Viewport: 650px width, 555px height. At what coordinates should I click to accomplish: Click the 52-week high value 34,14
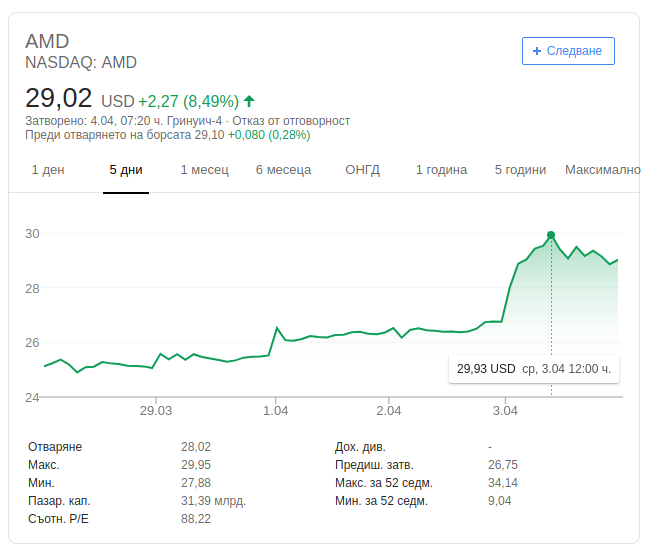(x=503, y=483)
